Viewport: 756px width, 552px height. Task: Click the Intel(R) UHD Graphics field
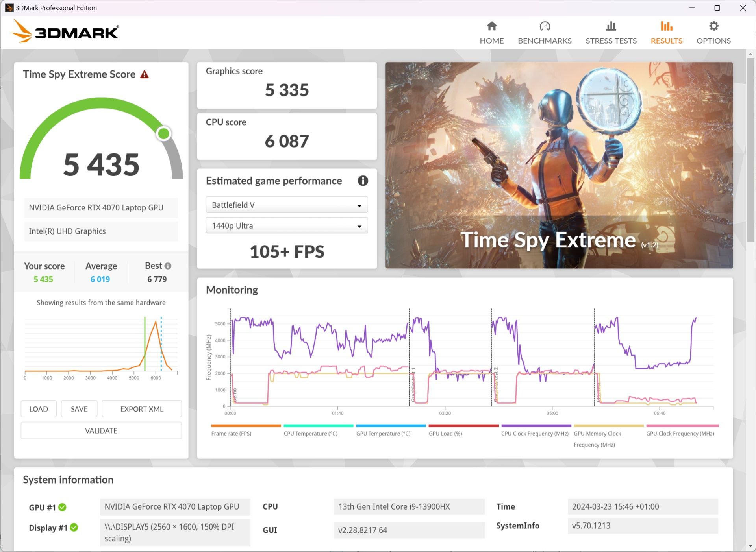tap(101, 231)
